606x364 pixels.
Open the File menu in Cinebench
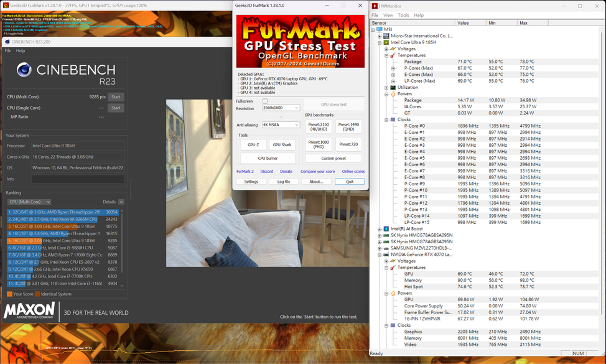click(7, 50)
